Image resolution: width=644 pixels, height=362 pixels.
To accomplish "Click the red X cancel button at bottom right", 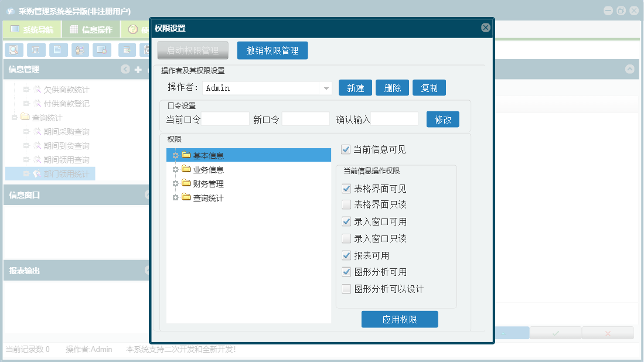I will (x=608, y=333).
